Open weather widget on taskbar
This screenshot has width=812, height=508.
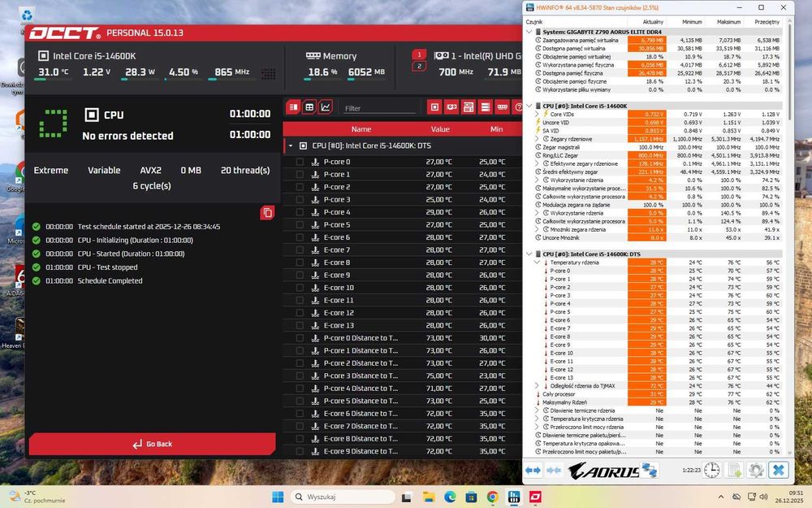coord(37,497)
